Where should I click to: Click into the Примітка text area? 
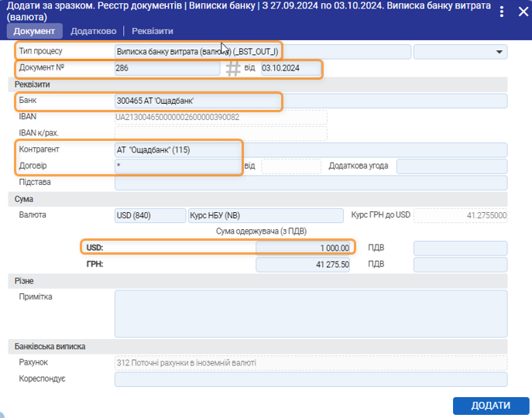point(310,313)
